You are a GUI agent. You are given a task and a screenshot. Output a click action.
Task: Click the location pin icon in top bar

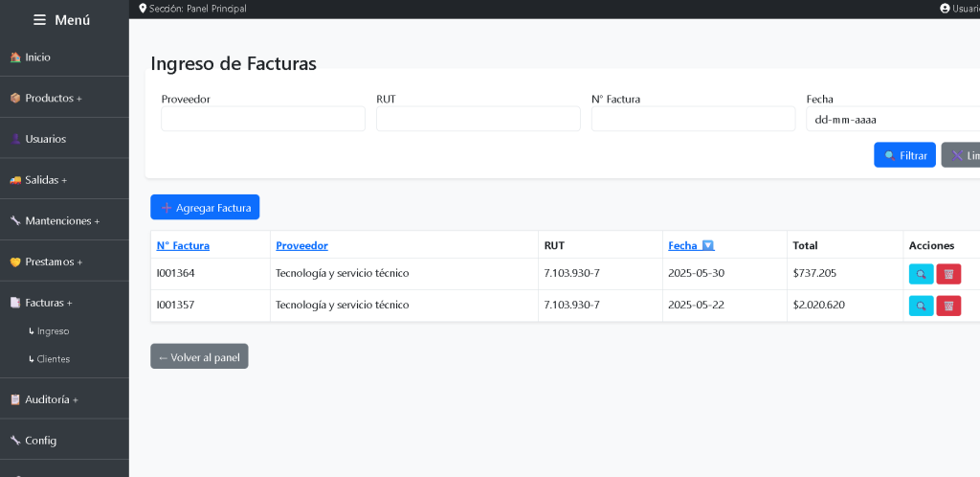(143, 9)
